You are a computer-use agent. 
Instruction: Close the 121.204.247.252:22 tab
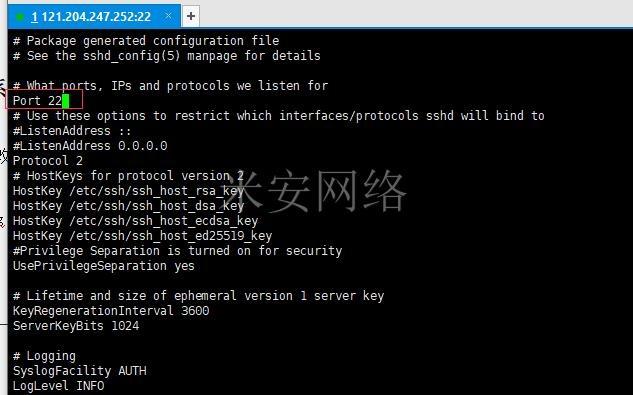(x=168, y=16)
